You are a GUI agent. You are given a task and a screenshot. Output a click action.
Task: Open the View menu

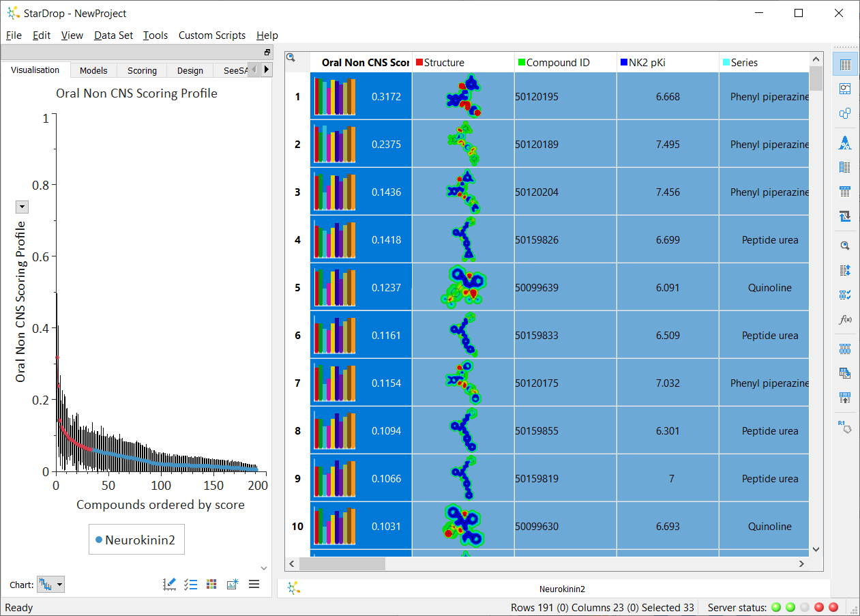72,35
